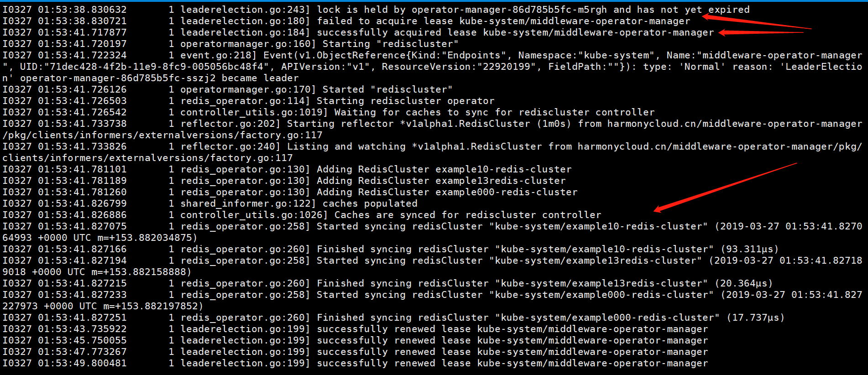Click the red arrow near "not yet expired"

[x=757, y=22]
